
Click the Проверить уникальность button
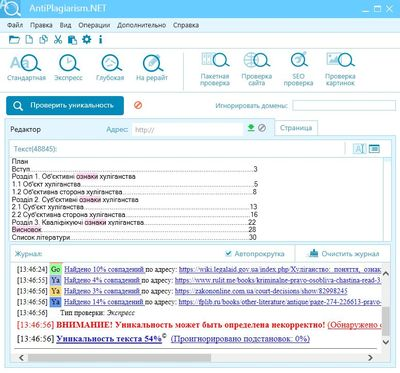point(65,106)
